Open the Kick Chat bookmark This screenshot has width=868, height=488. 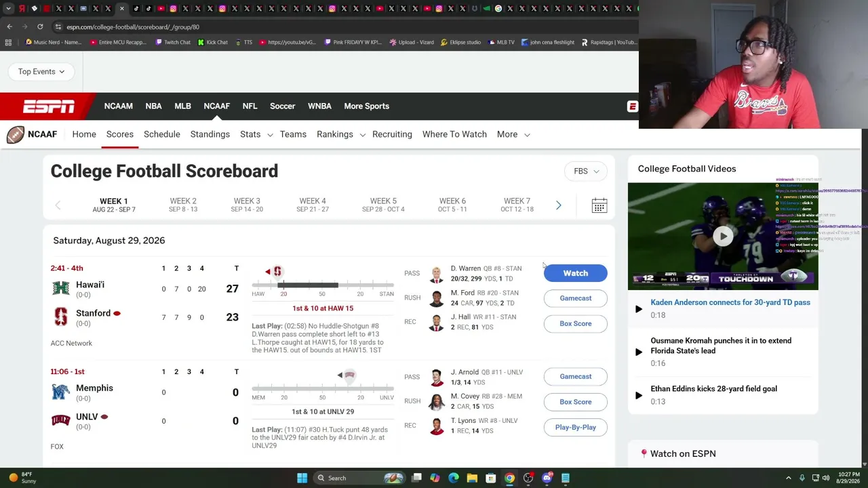212,42
